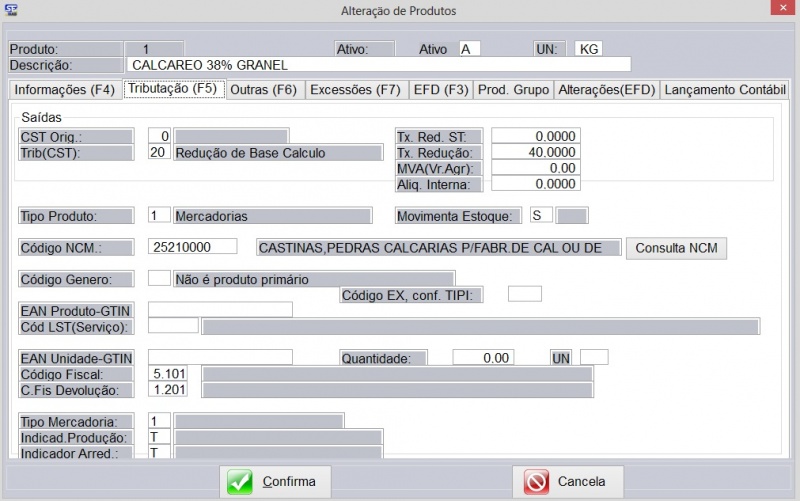Go to the EFD (F3) tab
Screen dimensions: 800x501
pyautogui.click(x=440, y=89)
